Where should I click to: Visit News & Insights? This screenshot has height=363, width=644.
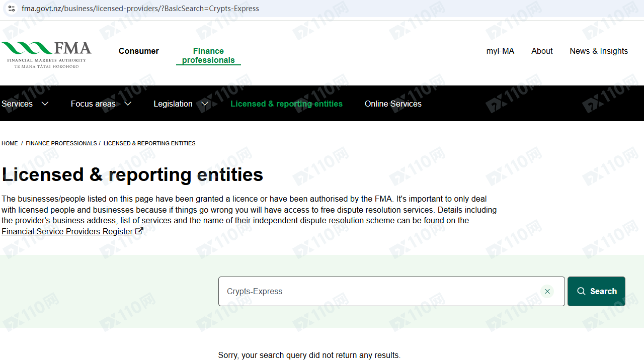599,51
